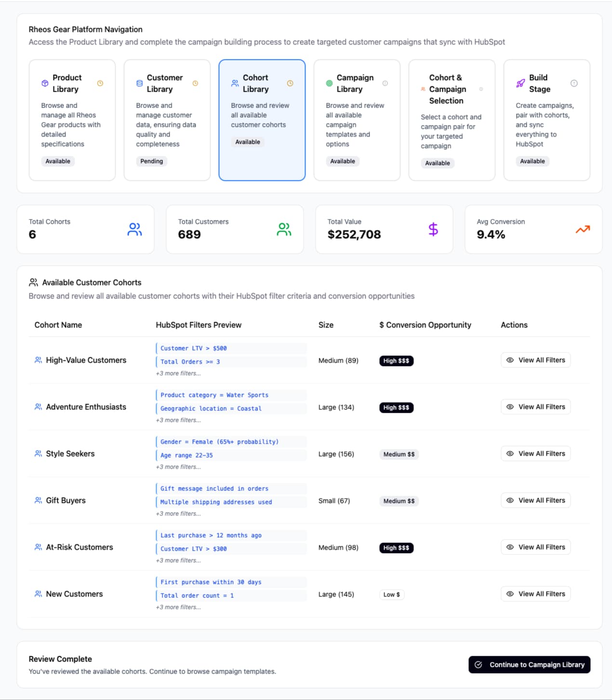View all filters for High-Value Customers
Image resolution: width=612 pixels, height=700 pixels.
(x=535, y=360)
